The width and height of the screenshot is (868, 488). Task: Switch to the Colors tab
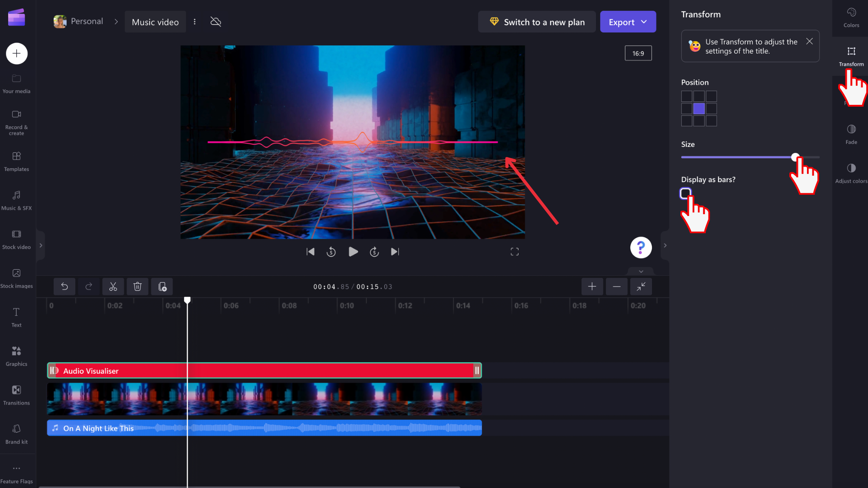pos(851,17)
